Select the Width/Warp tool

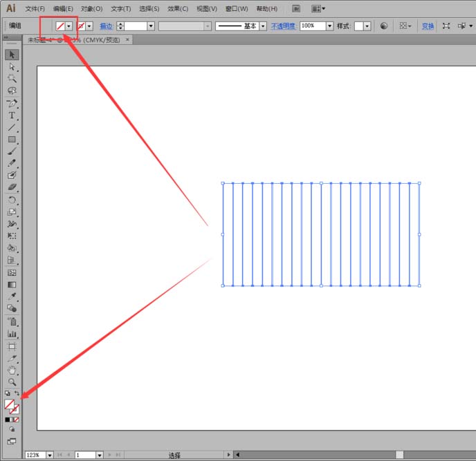point(12,224)
